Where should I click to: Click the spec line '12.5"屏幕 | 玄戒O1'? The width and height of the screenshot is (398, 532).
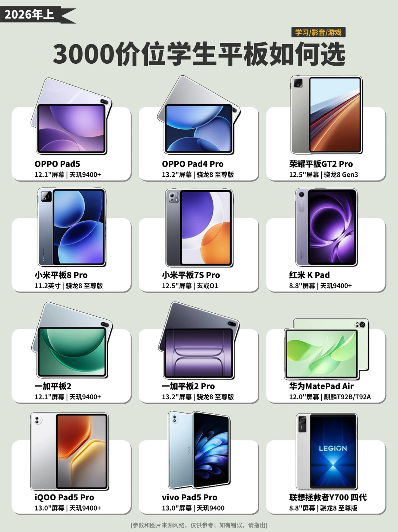point(190,286)
